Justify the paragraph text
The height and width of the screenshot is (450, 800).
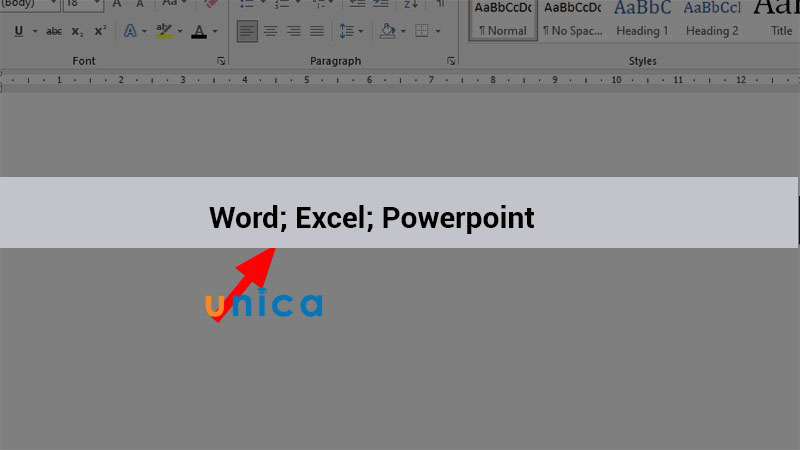coord(317,31)
